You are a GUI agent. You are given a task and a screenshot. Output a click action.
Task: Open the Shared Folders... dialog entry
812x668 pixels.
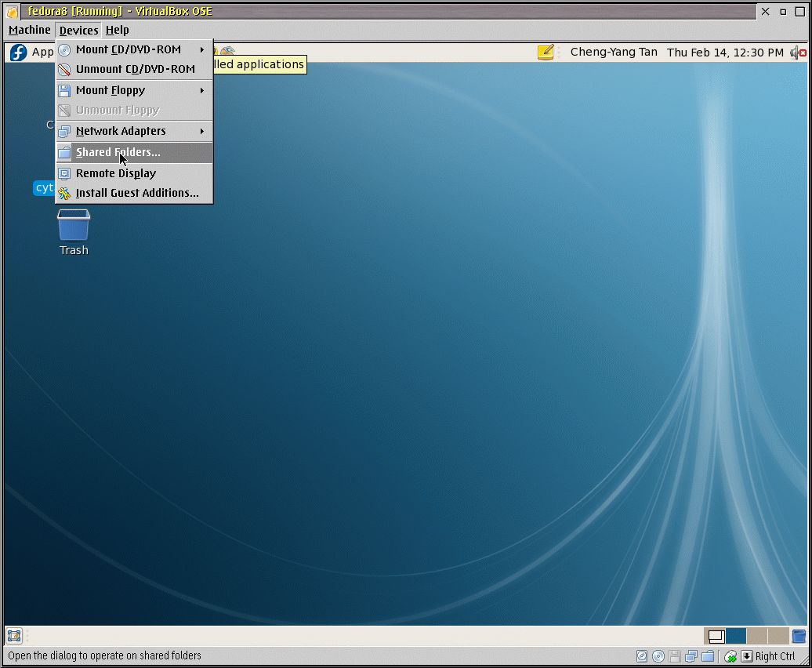tap(134, 152)
